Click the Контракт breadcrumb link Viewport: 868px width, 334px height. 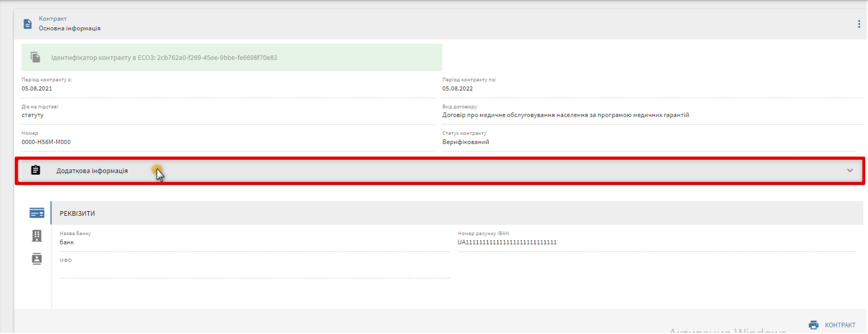[x=53, y=18]
